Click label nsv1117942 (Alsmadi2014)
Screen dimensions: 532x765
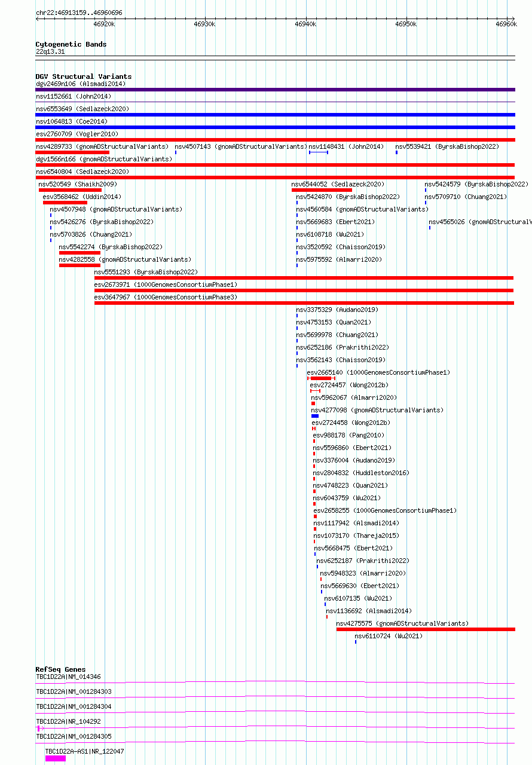click(356, 523)
